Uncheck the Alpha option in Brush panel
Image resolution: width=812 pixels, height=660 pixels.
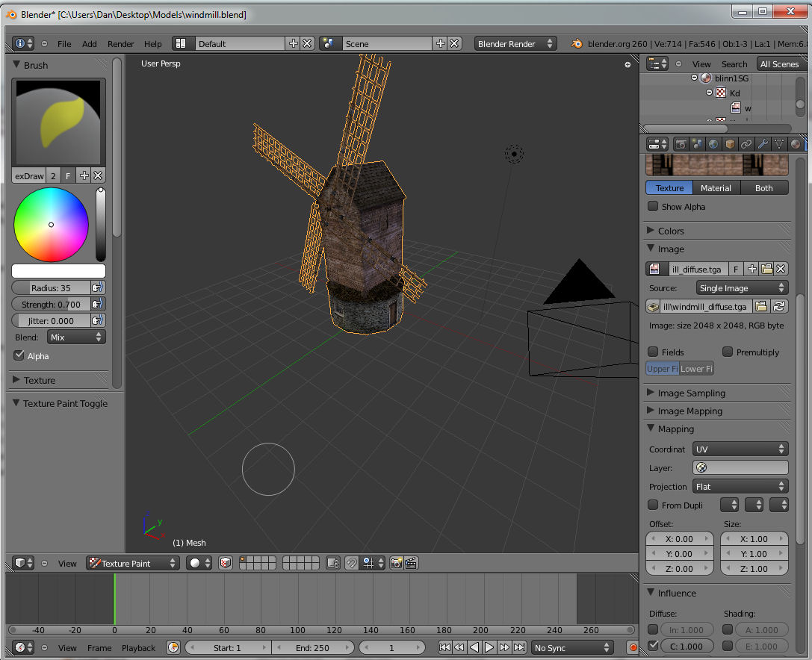(19, 356)
